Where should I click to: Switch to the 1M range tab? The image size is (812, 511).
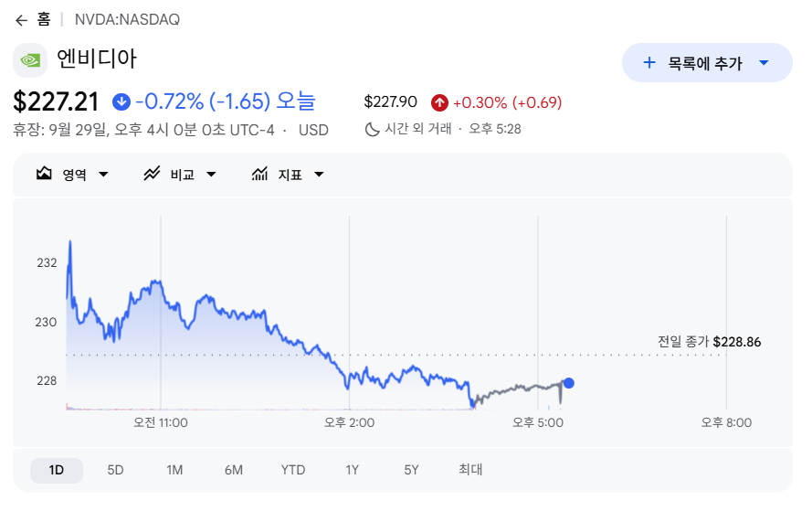(174, 470)
